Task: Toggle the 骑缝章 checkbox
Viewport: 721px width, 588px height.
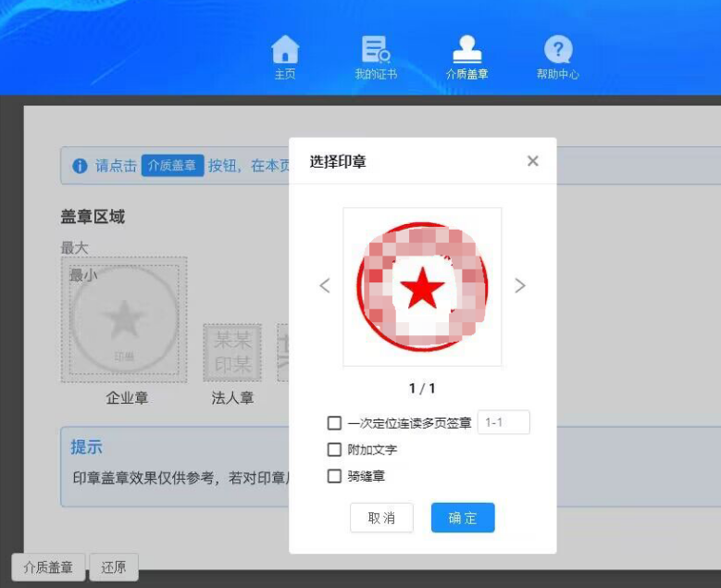Action: [335, 476]
